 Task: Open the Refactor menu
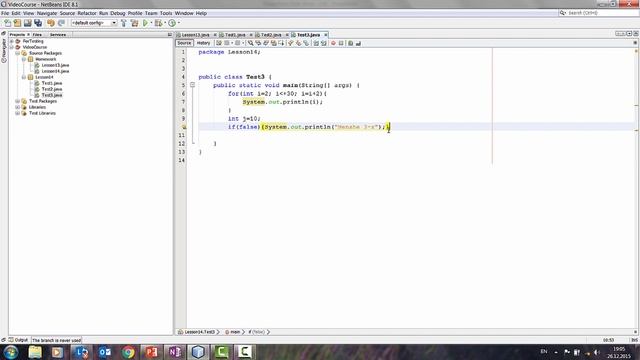coord(87,13)
